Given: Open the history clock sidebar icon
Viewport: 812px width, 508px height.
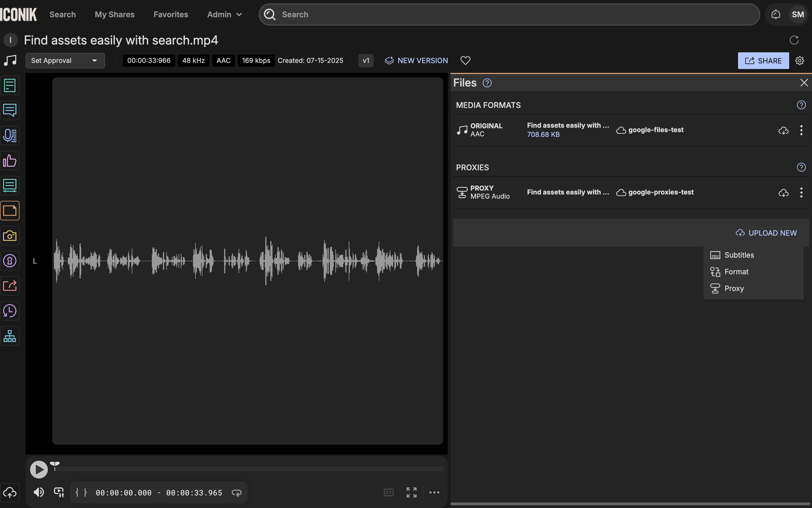Looking at the screenshot, I should click(10, 311).
